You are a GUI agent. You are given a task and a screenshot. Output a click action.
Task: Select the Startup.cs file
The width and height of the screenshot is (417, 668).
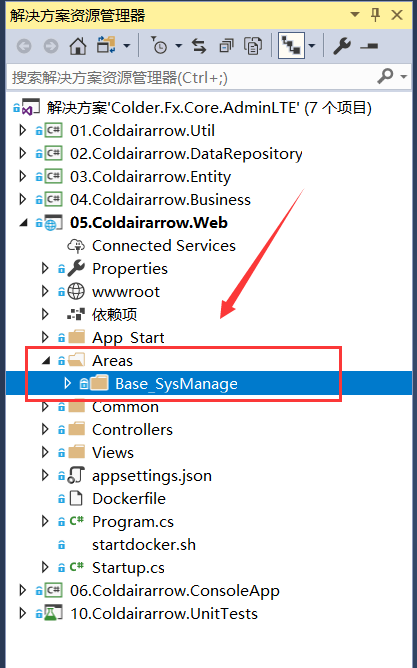click(128, 567)
